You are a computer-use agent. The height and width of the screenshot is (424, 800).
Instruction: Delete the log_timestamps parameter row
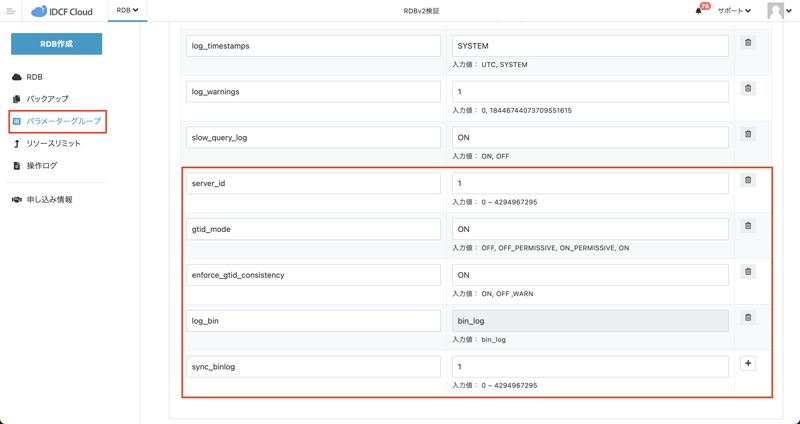point(747,43)
